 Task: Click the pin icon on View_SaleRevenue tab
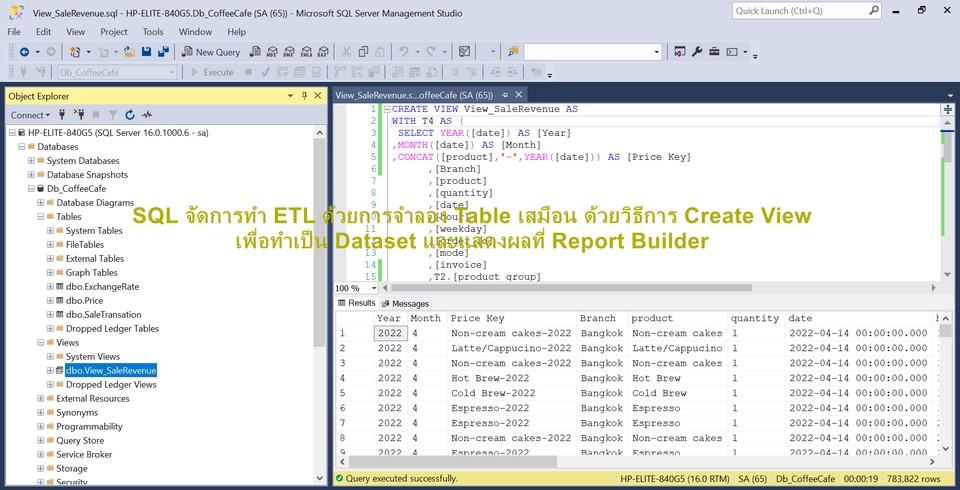click(x=505, y=95)
